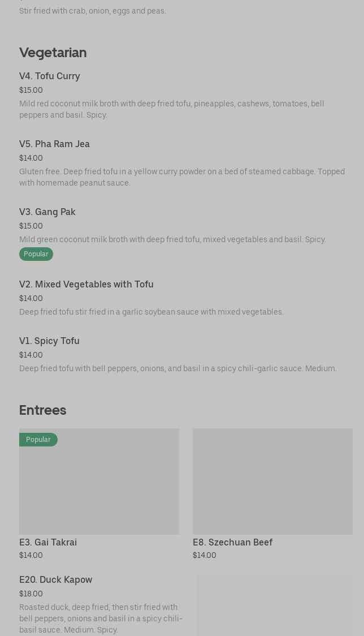This screenshot has height=636, width=364.
Task: Click the Tofu Curry $15.00 price
Action: pos(31,90)
